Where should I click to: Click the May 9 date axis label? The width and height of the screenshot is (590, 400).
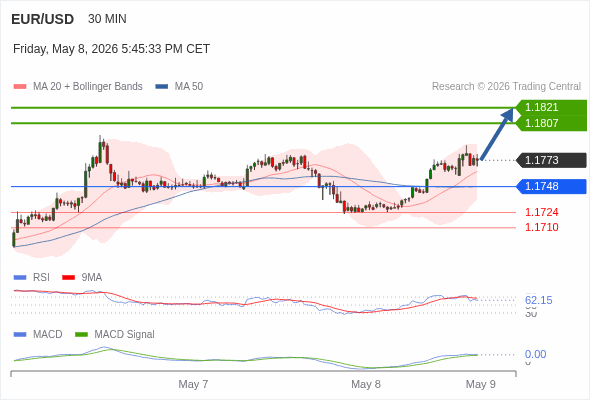pos(481,384)
